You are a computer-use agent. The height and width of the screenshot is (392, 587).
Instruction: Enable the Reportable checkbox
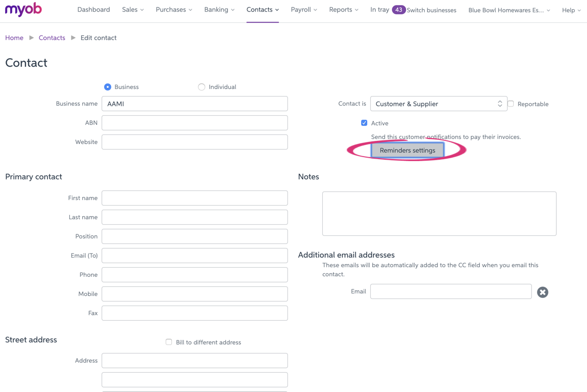tap(511, 104)
